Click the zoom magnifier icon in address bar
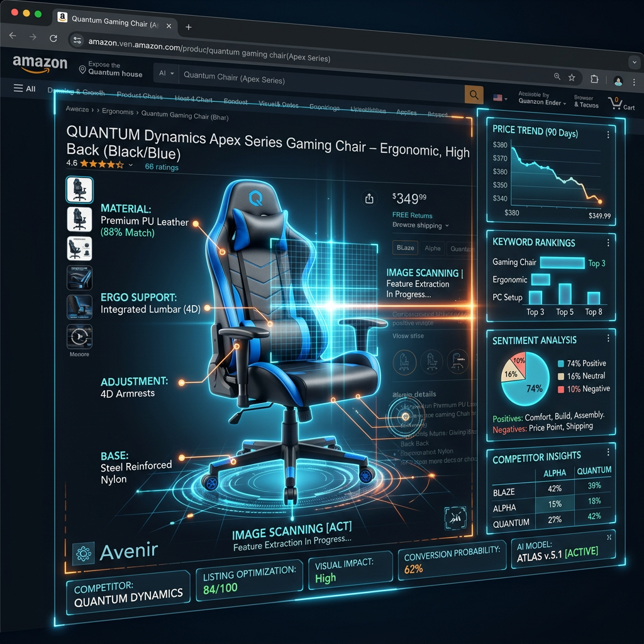The width and height of the screenshot is (644, 644). [557, 76]
